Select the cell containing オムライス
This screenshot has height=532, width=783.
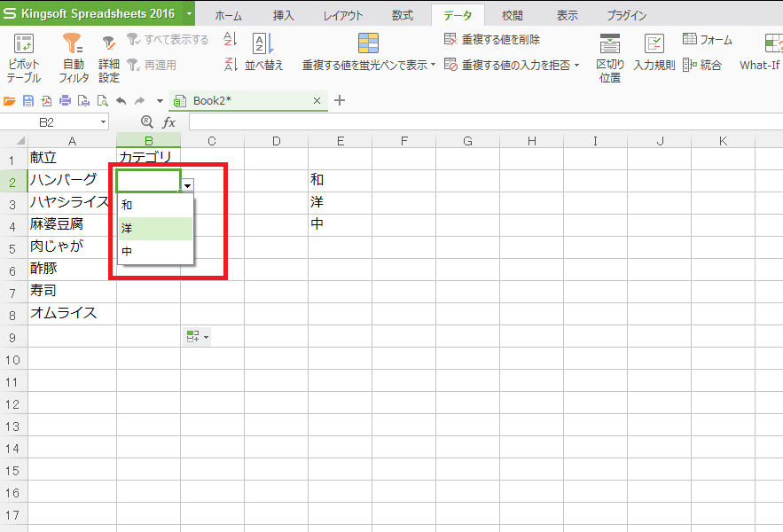click(x=72, y=314)
